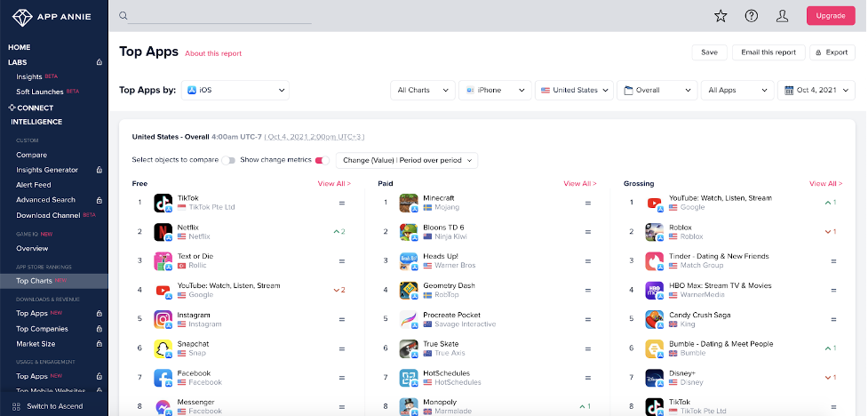
Task: Click View All for Free apps
Action: (x=334, y=184)
